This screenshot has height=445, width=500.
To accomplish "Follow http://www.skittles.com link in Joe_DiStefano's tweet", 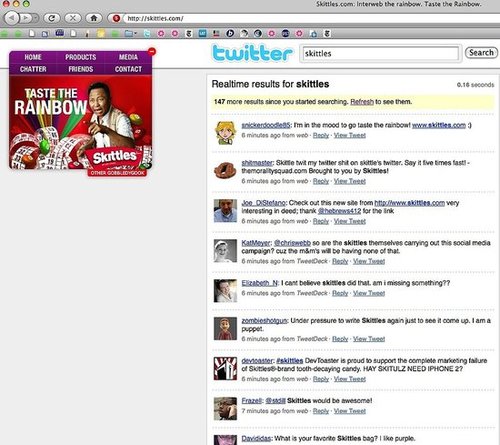I will tap(409, 203).
